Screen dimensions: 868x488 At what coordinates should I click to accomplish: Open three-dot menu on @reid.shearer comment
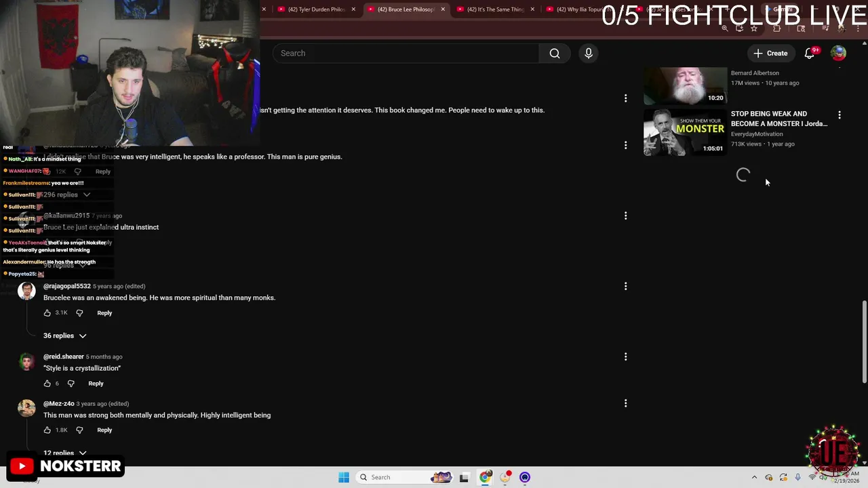click(625, 357)
